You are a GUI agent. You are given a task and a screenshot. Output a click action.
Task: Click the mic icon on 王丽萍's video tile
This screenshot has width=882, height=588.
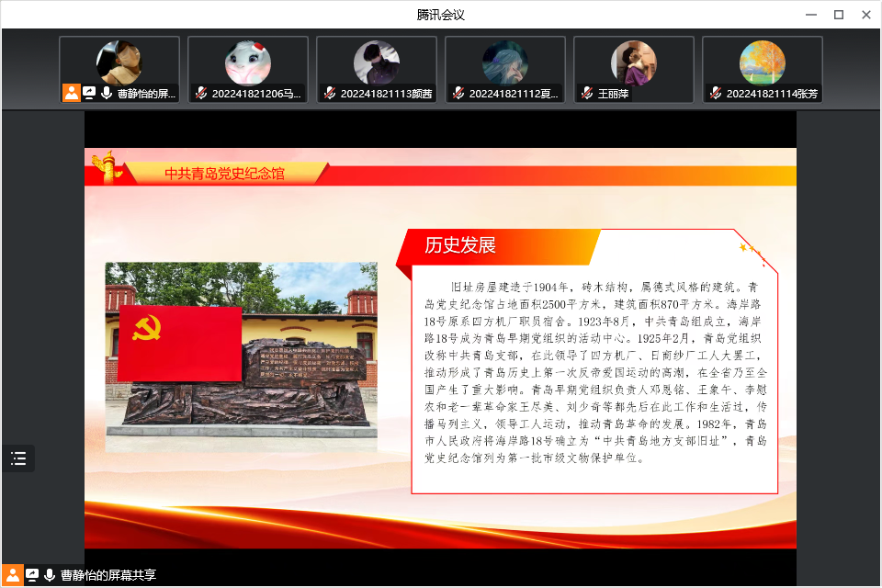585,94
